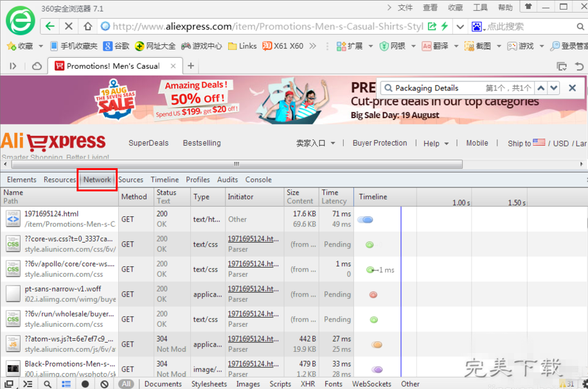This screenshot has height=389, width=588.
Task: Open a new tab with plus button
Action: tap(191, 66)
